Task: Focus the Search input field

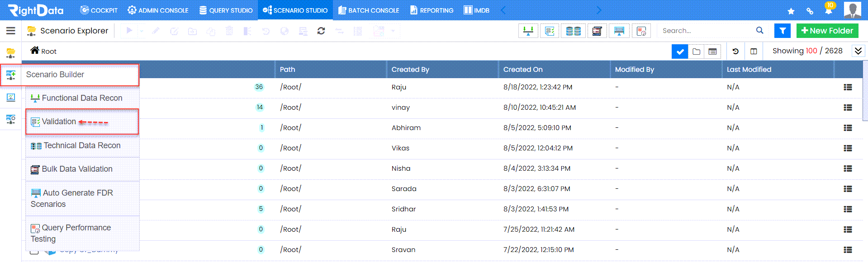Action: (707, 31)
